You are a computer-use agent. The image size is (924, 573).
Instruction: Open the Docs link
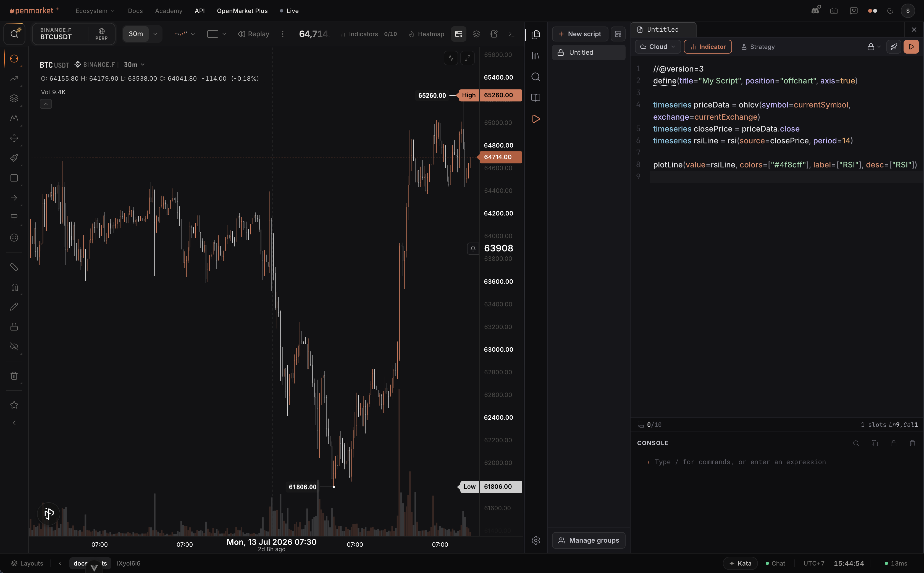[x=135, y=10]
